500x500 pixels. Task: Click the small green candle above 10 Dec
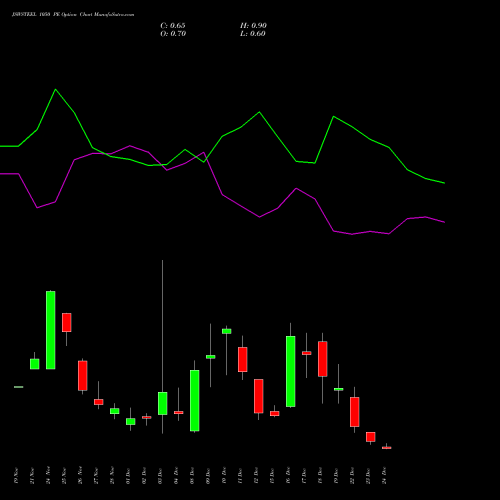coord(227,331)
